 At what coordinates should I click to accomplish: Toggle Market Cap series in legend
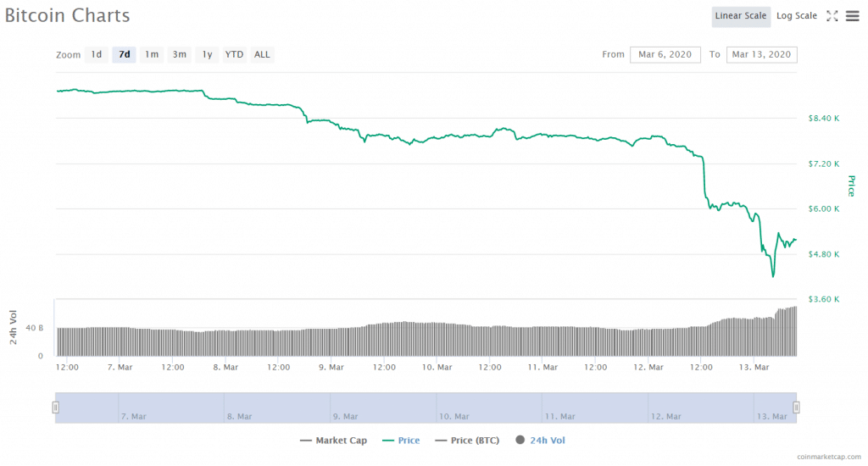(x=333, y=440)
